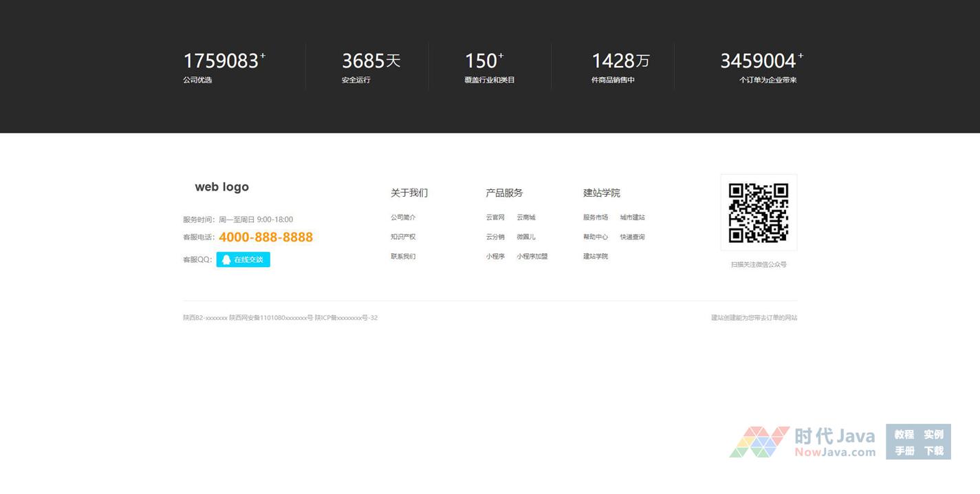Open the 云分销 link
This screenshot has height=494, width=980.
[495, 237]
